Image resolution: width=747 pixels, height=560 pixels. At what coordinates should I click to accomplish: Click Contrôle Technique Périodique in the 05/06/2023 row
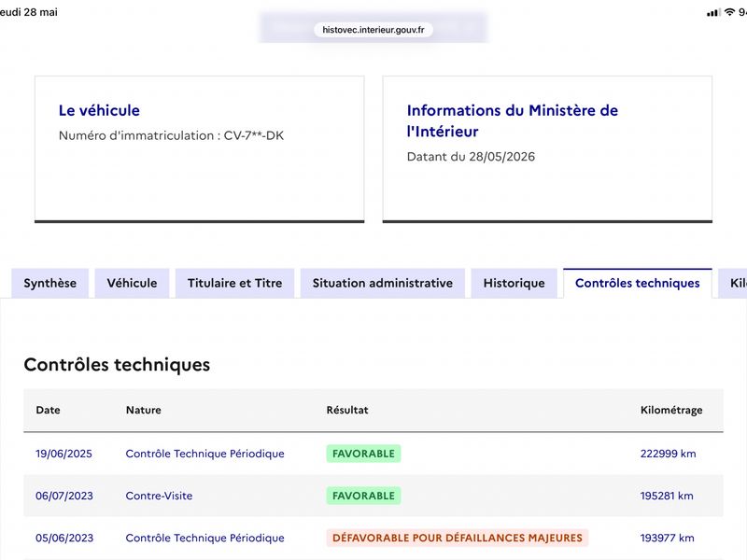(x=204, y=539)
